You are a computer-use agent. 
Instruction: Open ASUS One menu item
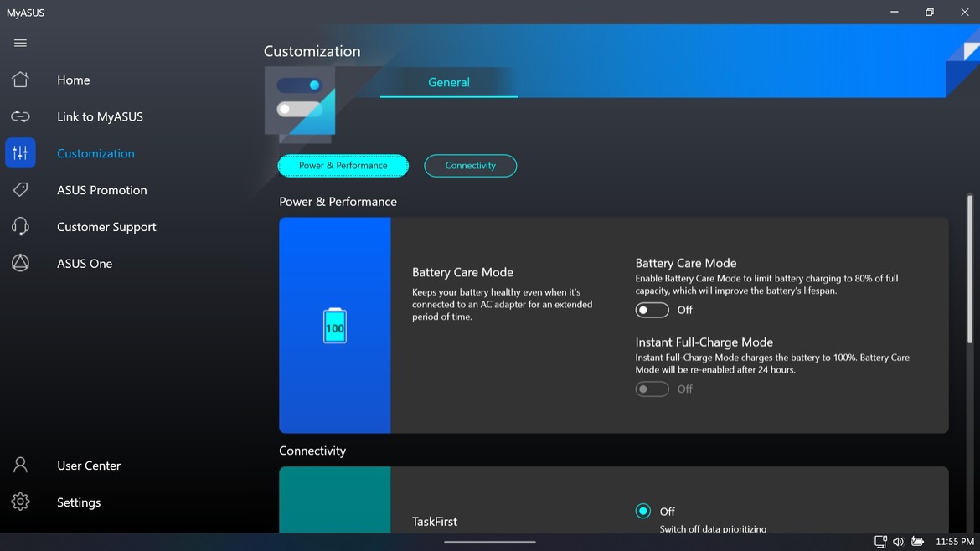point(85,264)
